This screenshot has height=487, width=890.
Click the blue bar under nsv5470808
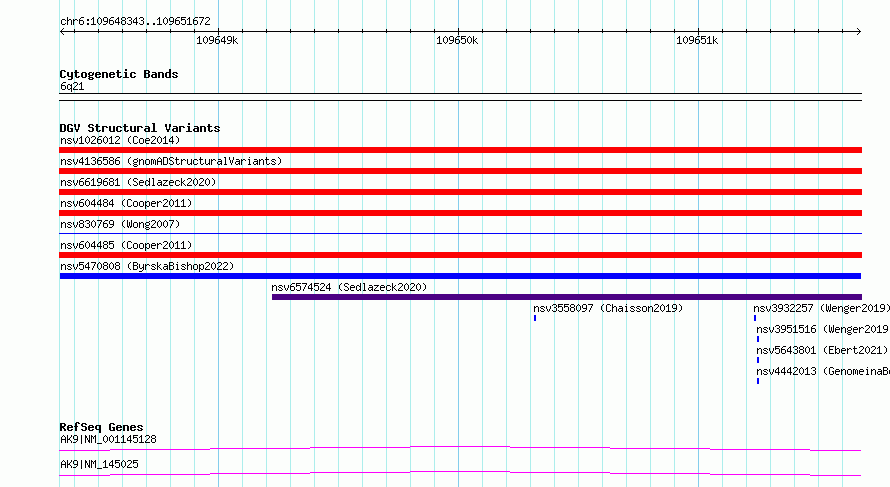click(460, 276)
